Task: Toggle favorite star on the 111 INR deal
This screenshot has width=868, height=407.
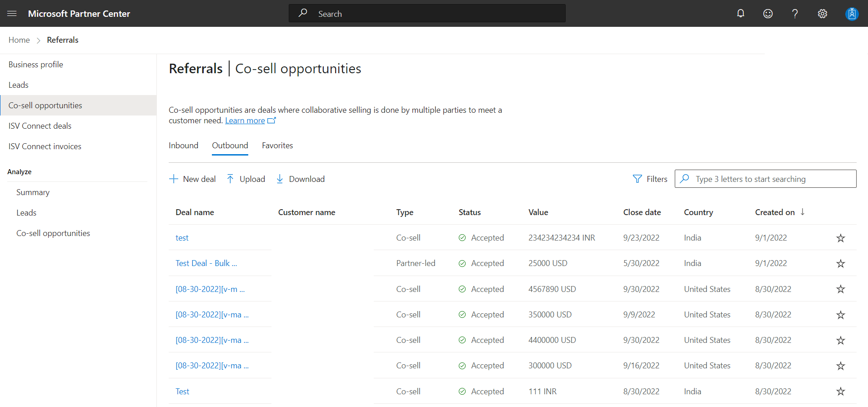Action: (841, 391)
